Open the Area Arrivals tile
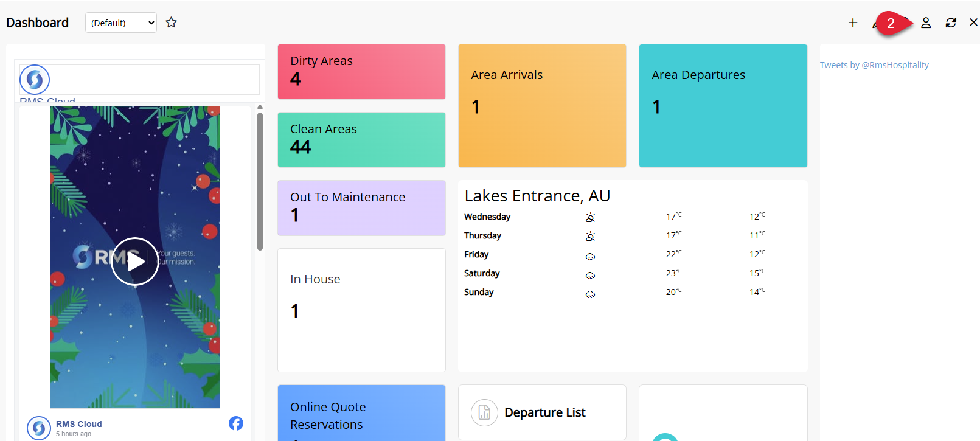The image size is (980, 441). 542,106
